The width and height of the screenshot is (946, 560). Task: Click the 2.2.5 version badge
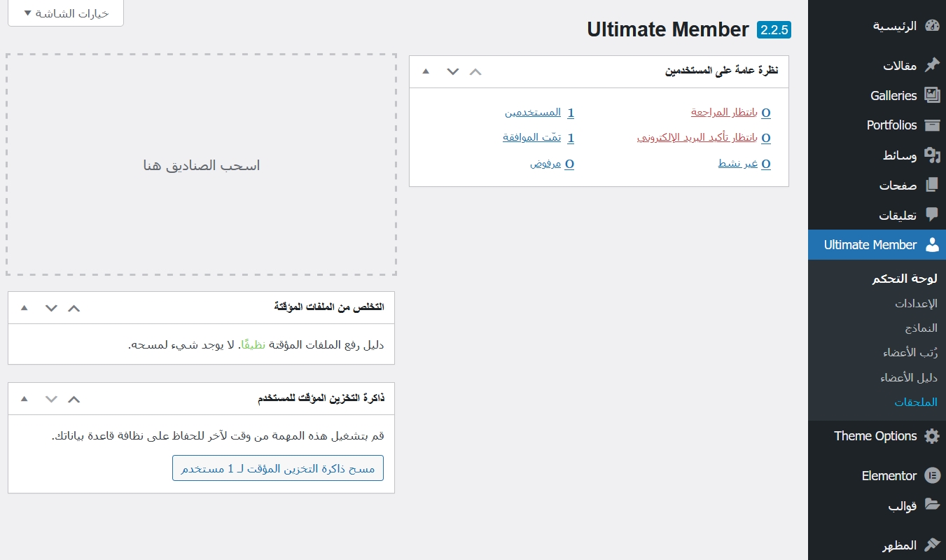774,30
